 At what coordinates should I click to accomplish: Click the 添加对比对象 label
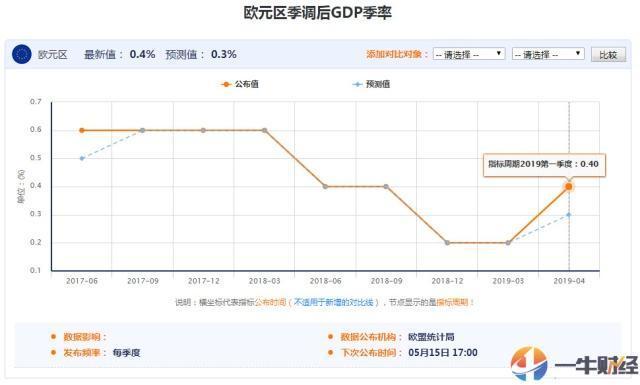click(x=396, y=54)
